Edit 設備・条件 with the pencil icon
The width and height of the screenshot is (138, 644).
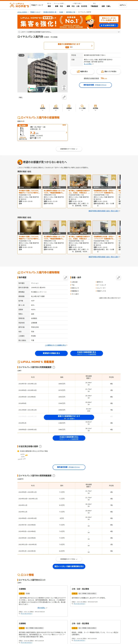pyautogui.click(x=118, y=277)
